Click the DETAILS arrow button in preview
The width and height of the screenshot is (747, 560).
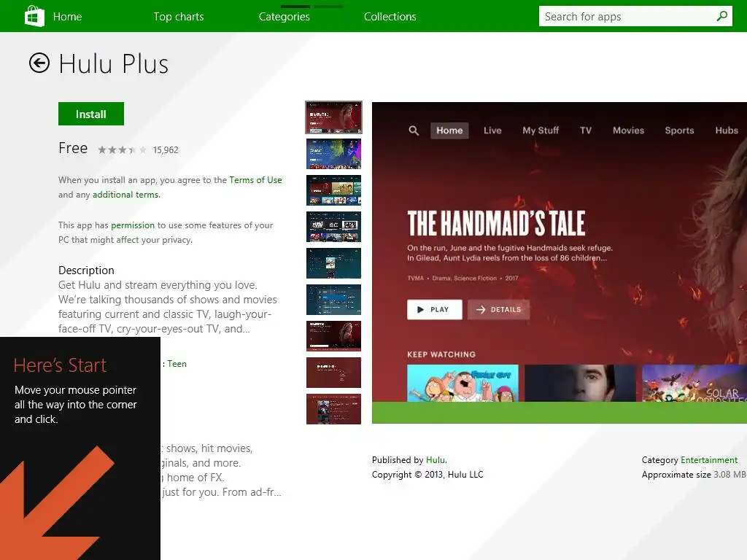[498, 309]
